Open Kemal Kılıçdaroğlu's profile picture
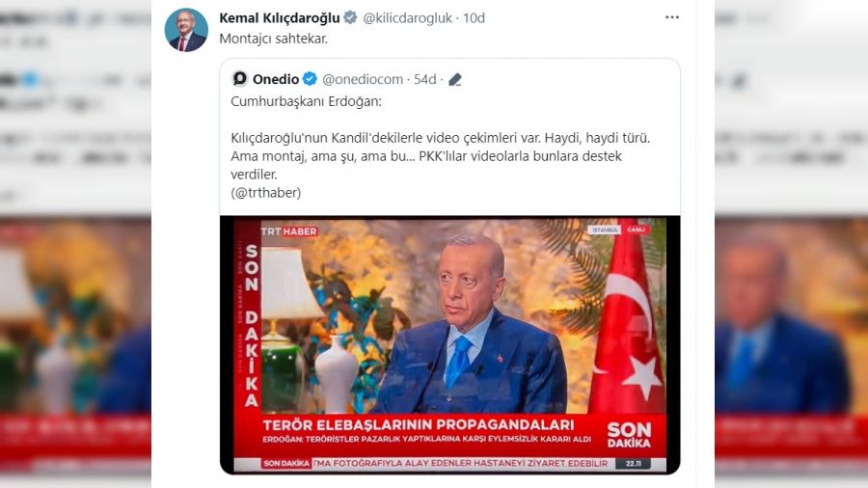Viewport: 868px width, 488px height. click(x=186, y=31)
